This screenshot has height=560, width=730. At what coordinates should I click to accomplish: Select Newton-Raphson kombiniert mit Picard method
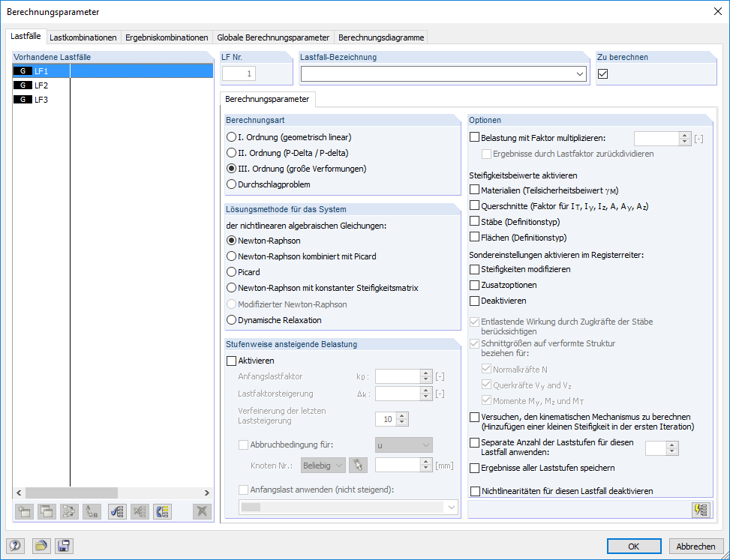coord(231,256)
